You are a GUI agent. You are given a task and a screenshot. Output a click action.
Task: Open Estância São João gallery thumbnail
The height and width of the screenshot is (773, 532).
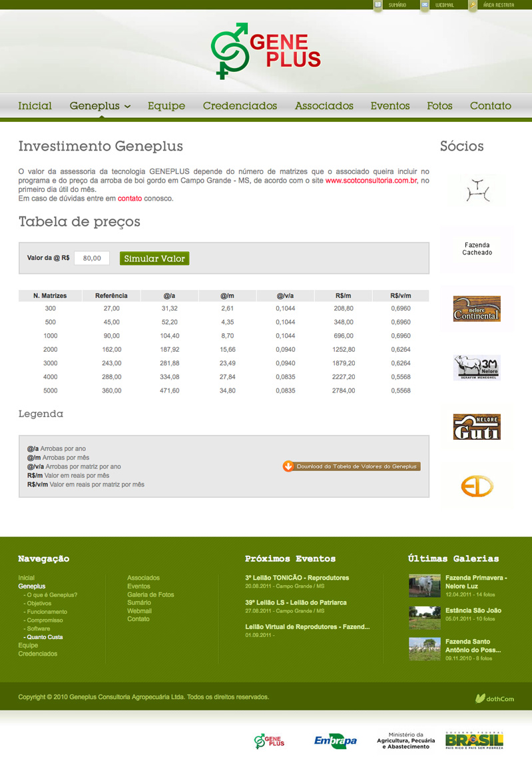(425, 618)
